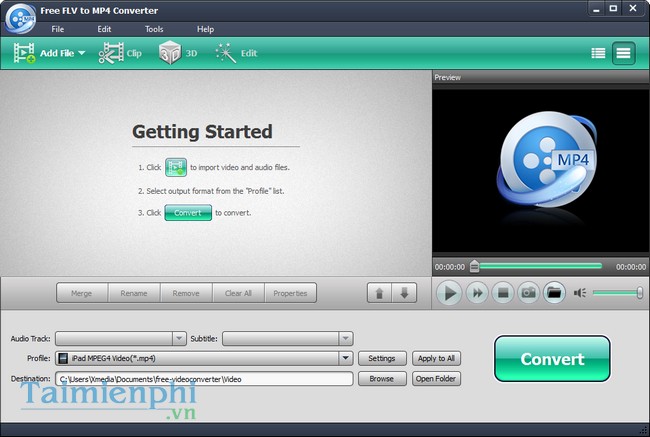Click the seek bar handle

click(x=475, y=267)
